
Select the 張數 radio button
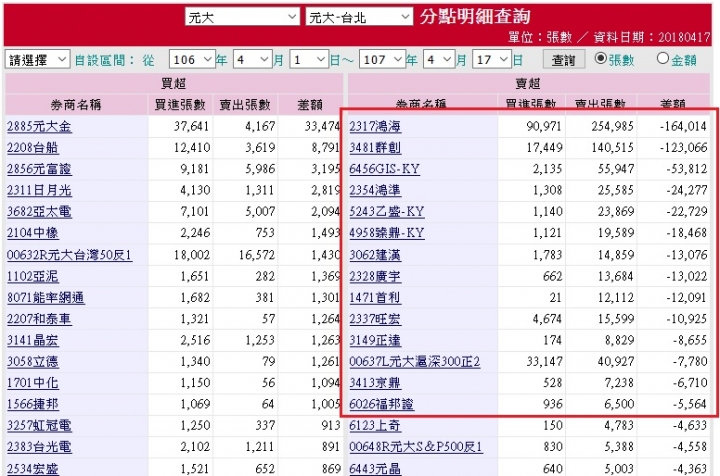point(600,58)
